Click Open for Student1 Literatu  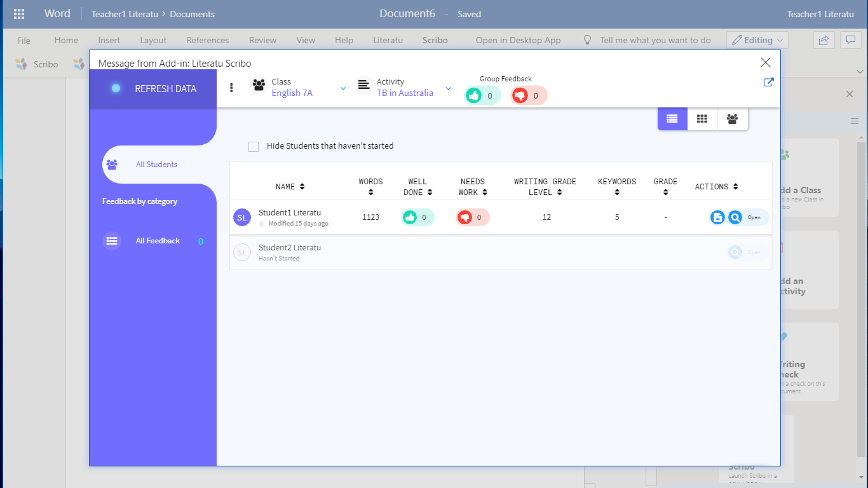tap(754, 217)
